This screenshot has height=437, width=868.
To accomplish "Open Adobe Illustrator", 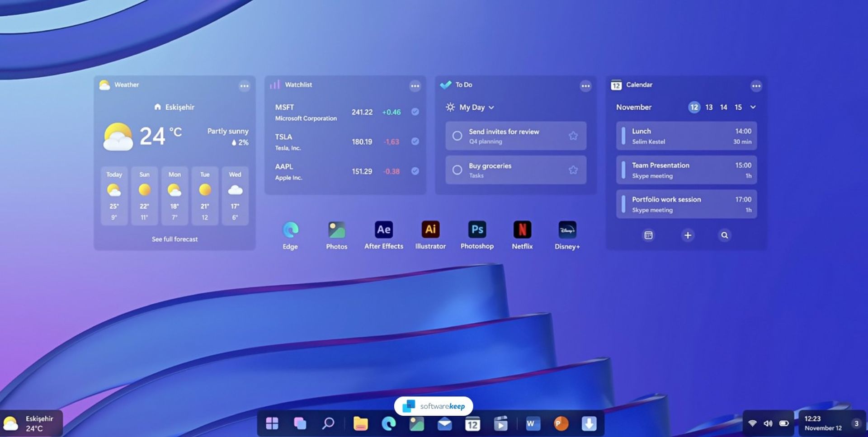I will [430, 230].
